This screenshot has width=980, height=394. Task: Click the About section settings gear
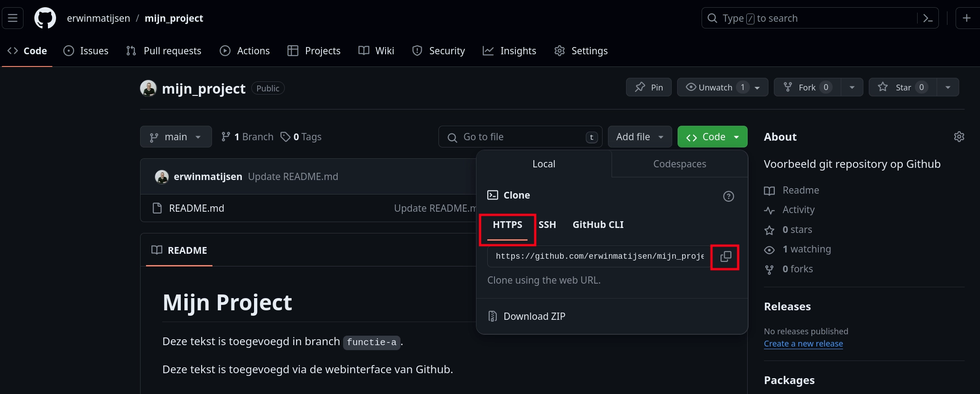coord(959,137)
